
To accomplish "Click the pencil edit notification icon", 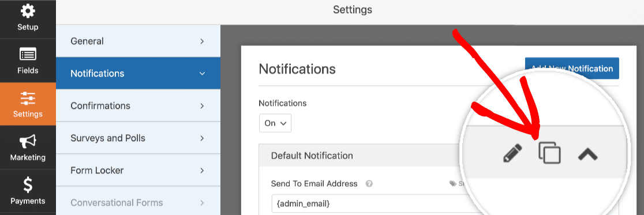I will click(x=512, y=153).
